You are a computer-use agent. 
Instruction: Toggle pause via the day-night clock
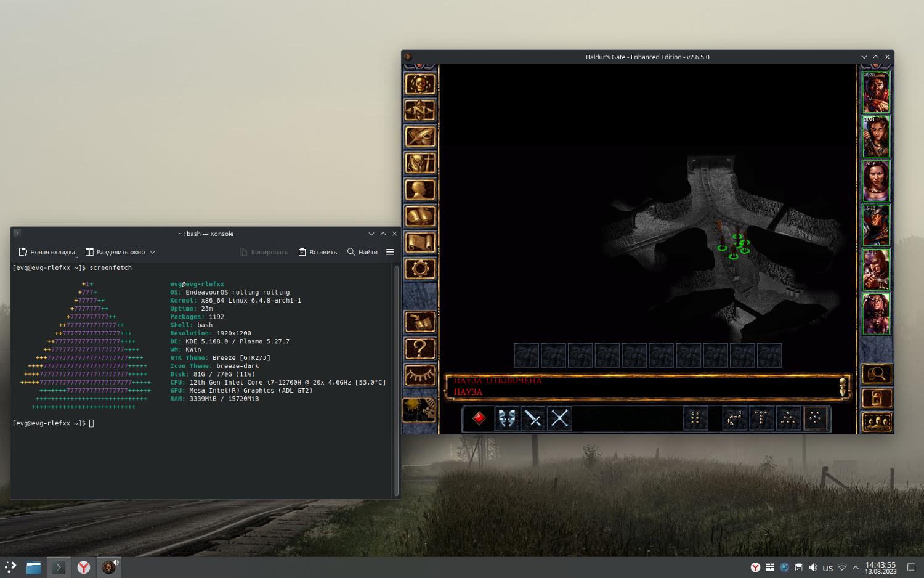point(419,409)
